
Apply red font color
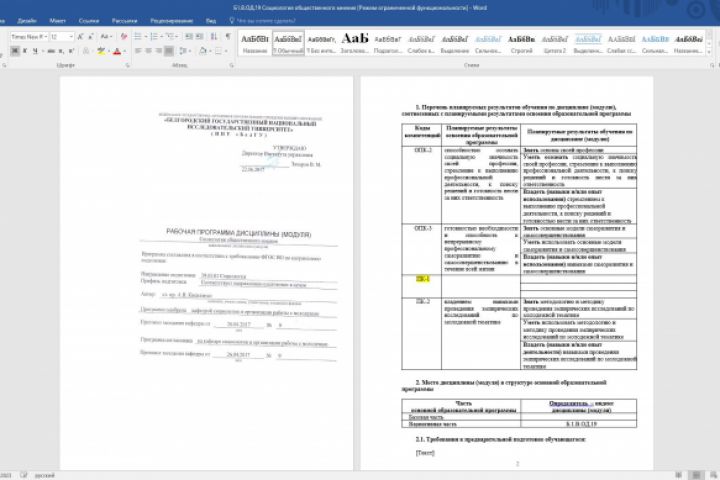[117, 51]
